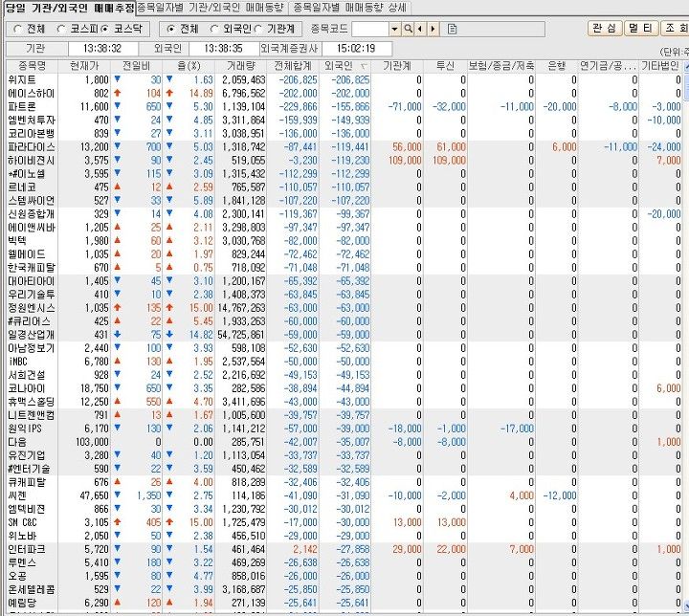The height and width of the screenshot is (616, 689).
Task: Click the up triangle in 르네코 row
Action: coord(118,187)
